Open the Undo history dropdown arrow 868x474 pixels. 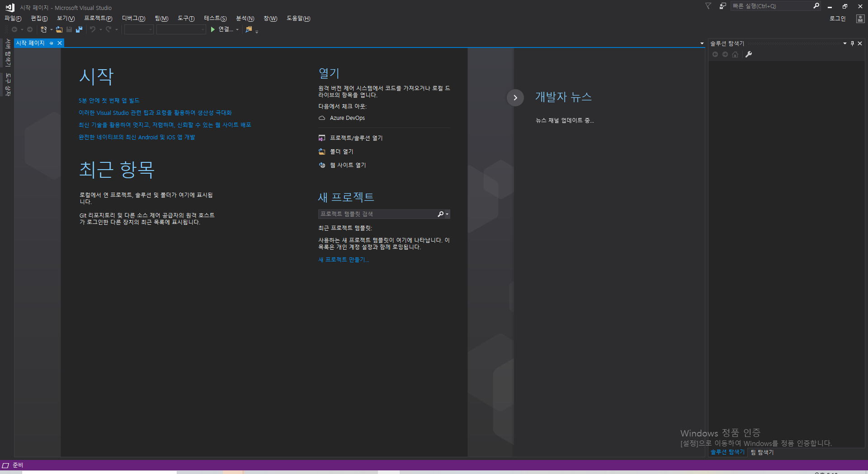(100, 30)
